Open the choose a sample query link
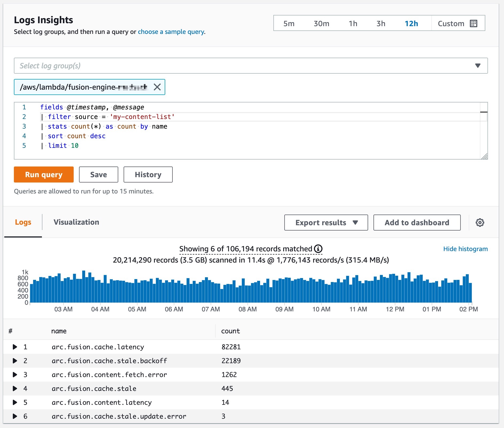 171,32
